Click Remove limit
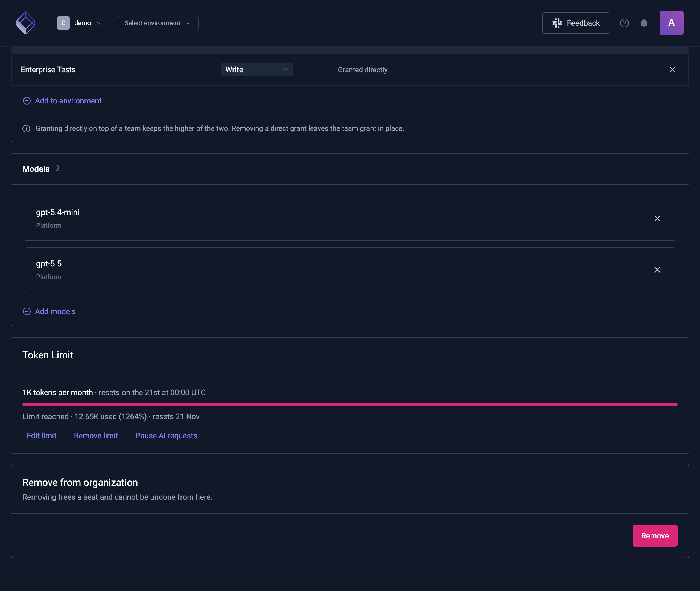Image resolution: width=700 pixels, height=591 pixels. click(96, 436)
